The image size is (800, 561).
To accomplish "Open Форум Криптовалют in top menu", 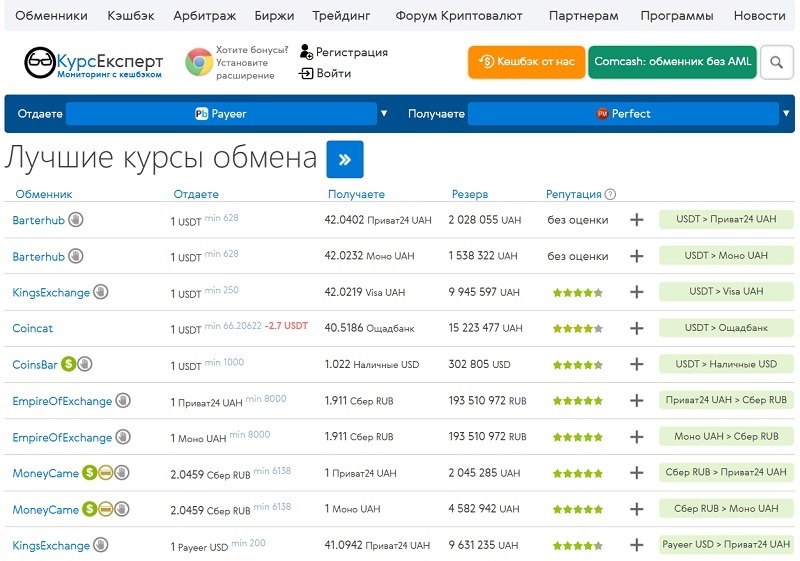I will coord(459,16).
